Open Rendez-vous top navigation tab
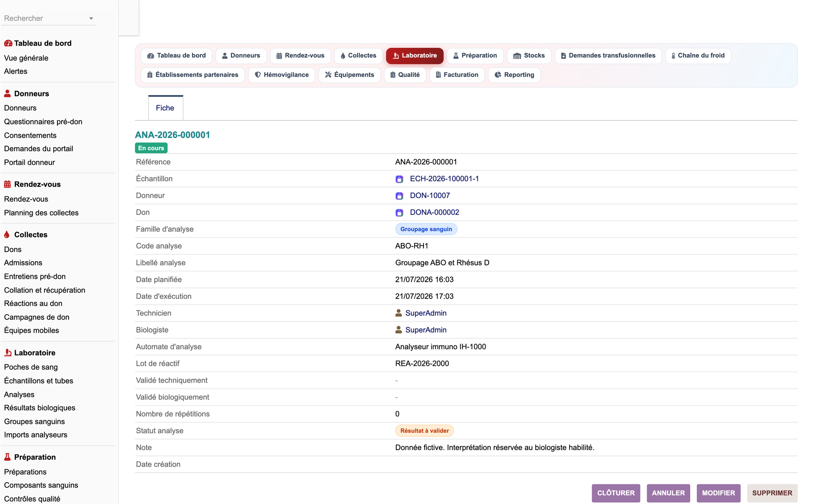Image resolution: width=815 pixels, height=504 pixels. (300, 56)
